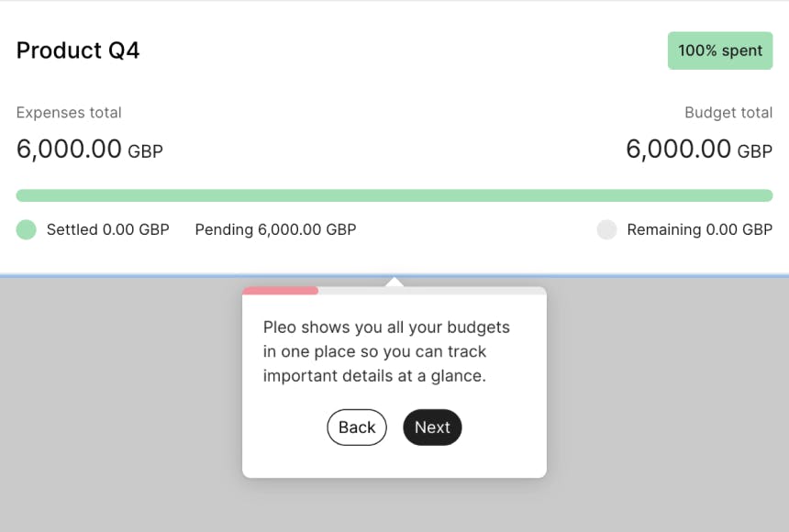Click the gray Remaining legend dot
This screenshot has width=789, height=532.
tap(606, 229)
